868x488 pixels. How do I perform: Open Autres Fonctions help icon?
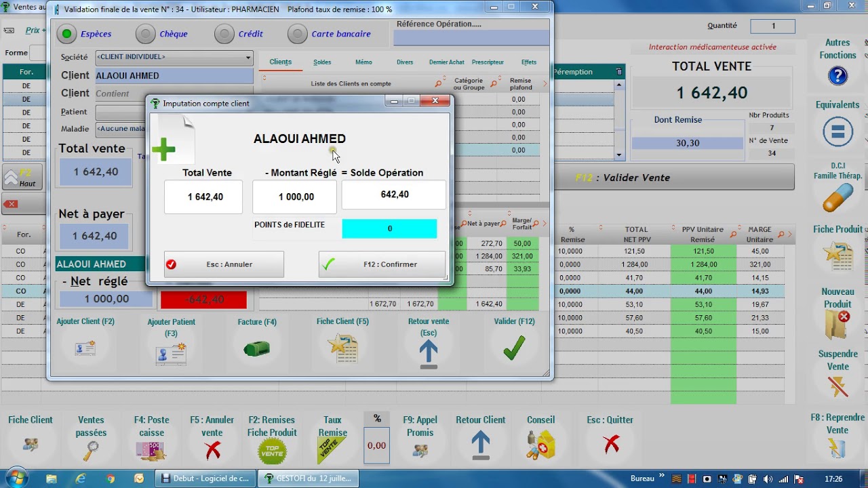pyautogui.click(x=837, y=75)
